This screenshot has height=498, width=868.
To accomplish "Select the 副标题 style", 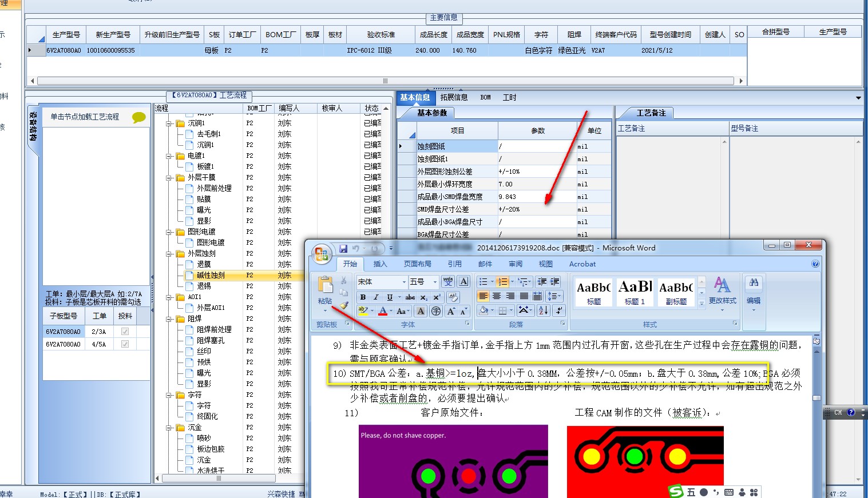I will (x=676, y=292).
